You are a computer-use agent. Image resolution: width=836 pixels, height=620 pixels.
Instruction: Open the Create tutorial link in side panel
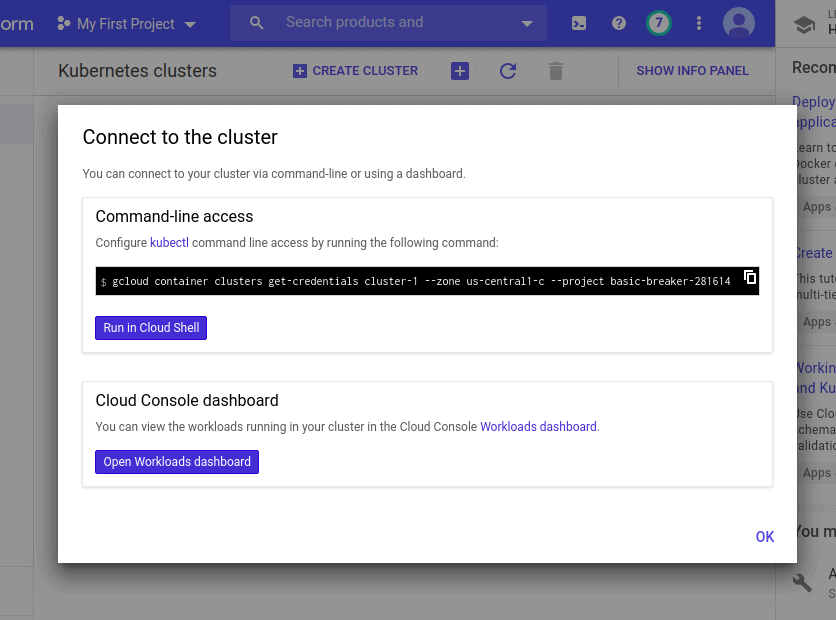814,253
